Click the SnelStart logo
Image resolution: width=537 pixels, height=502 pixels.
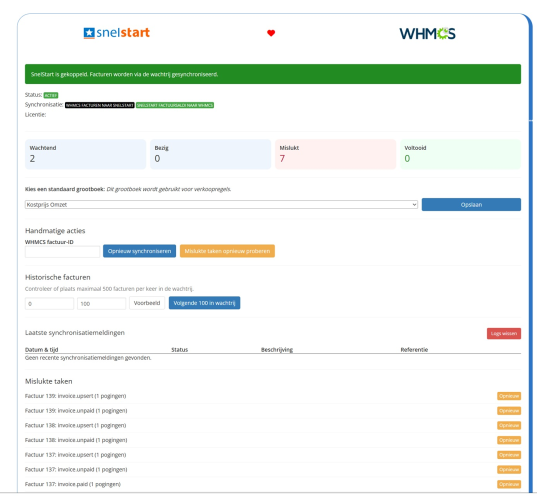click(x=116, y=33)
